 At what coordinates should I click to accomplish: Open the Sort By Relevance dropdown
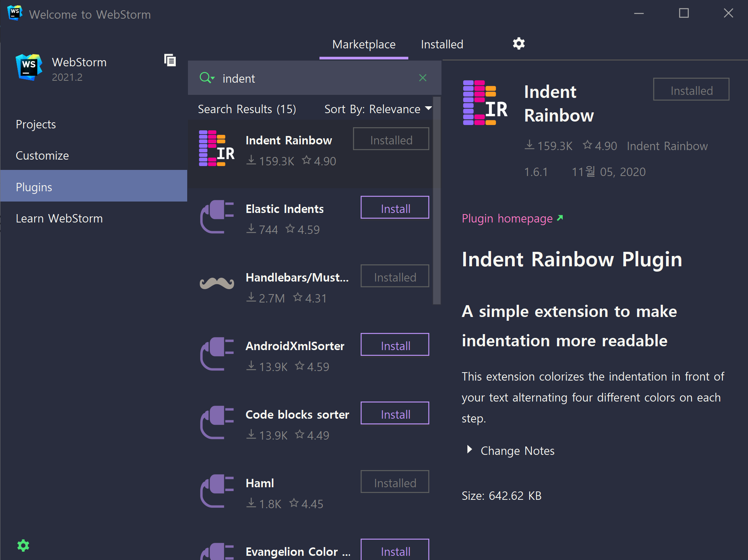[378, 109]
